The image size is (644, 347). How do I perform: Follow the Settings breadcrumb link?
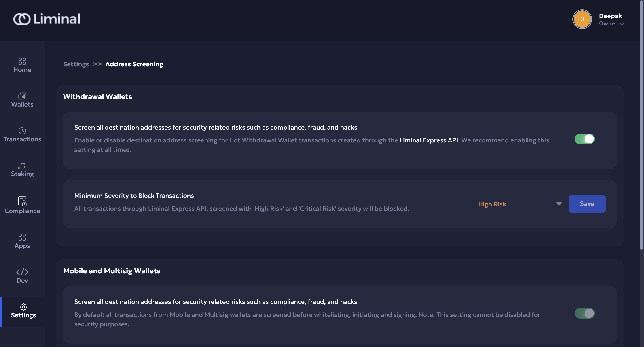(x=76, y=64)
